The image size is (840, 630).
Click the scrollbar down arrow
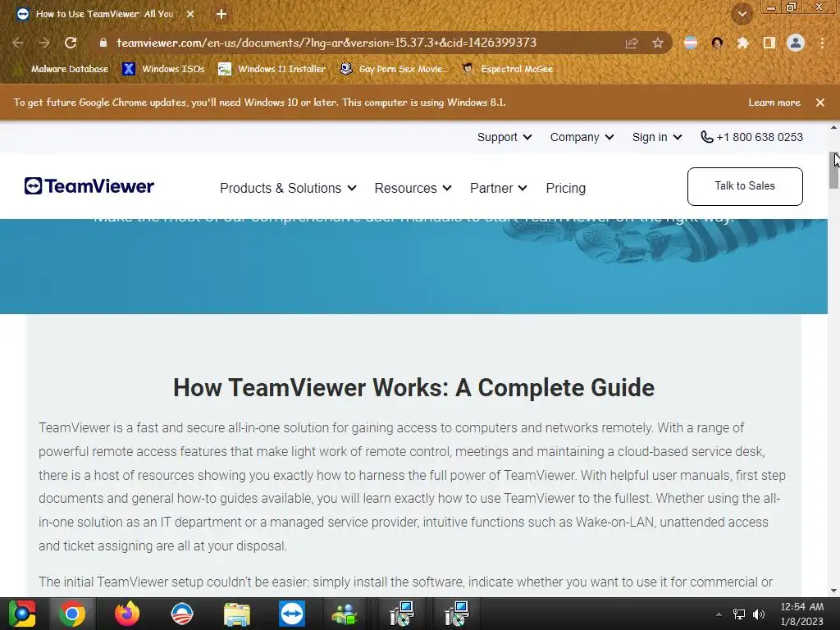(x=833, y=591)
